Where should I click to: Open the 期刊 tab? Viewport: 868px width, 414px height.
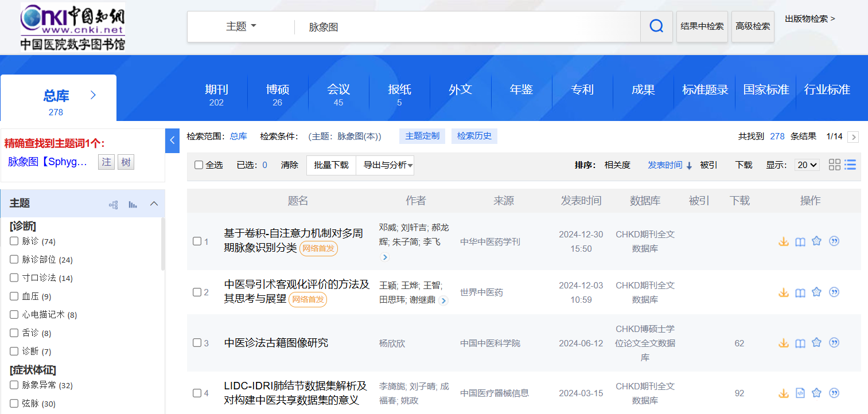tap(217, 94)
